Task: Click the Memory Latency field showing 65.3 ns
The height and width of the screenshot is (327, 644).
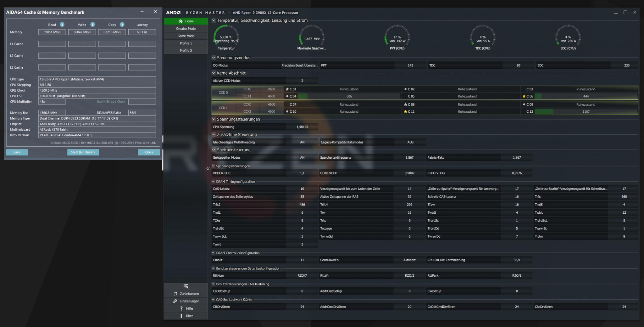Action: [142, 32]
